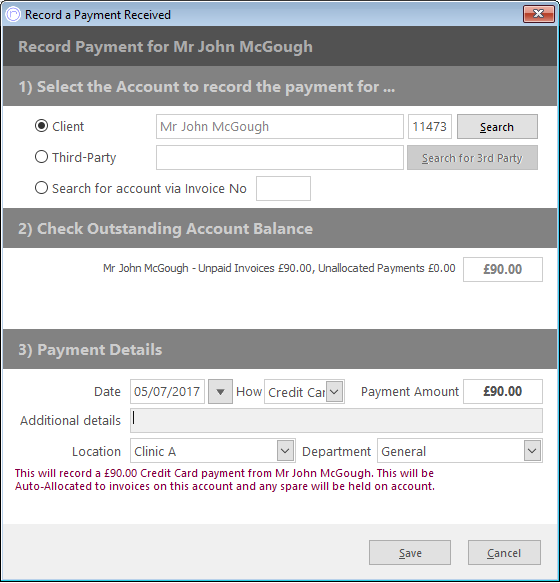Select the Client radio button

pos(41,126)
